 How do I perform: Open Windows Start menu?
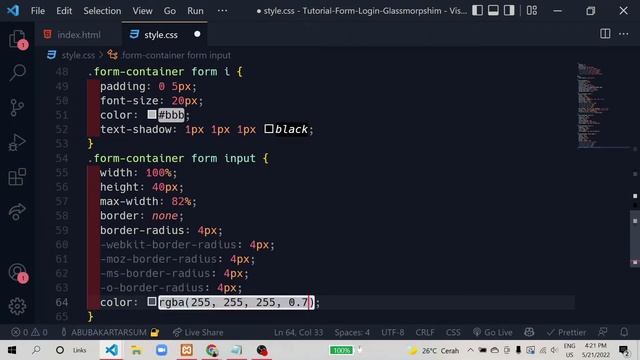pos(12,350)
